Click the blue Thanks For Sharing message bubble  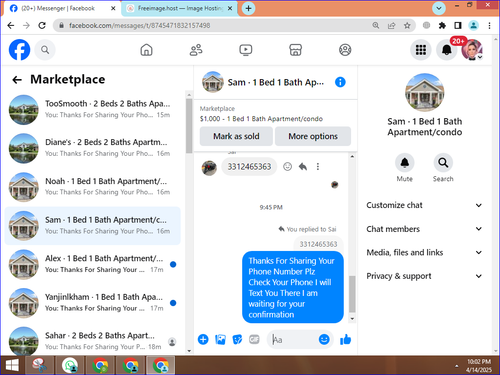(293, 287)
